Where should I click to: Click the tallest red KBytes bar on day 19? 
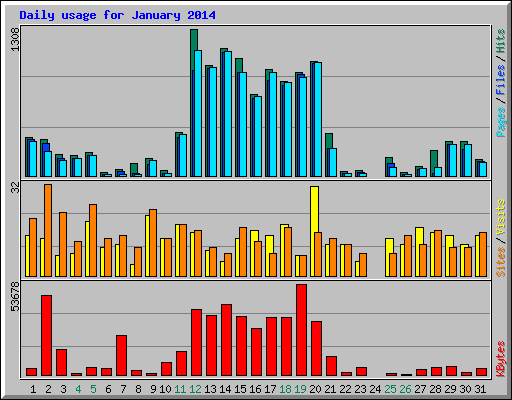(x=301, y=330)
